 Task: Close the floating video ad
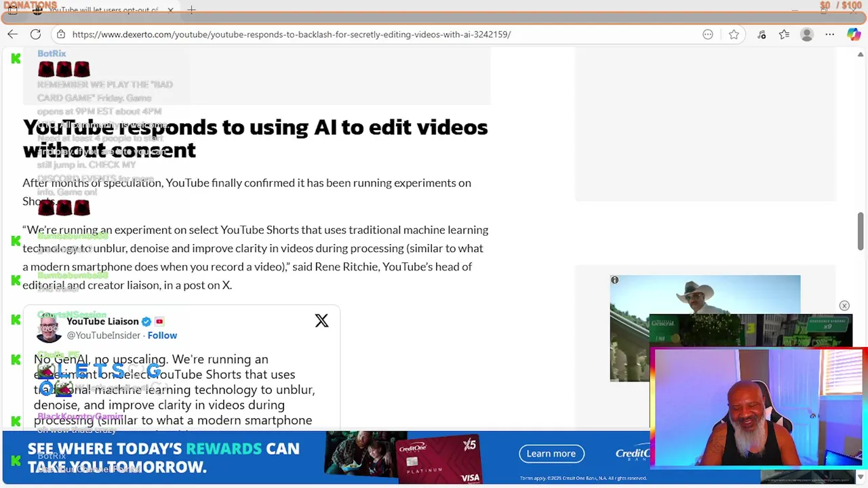pos(844,306)
